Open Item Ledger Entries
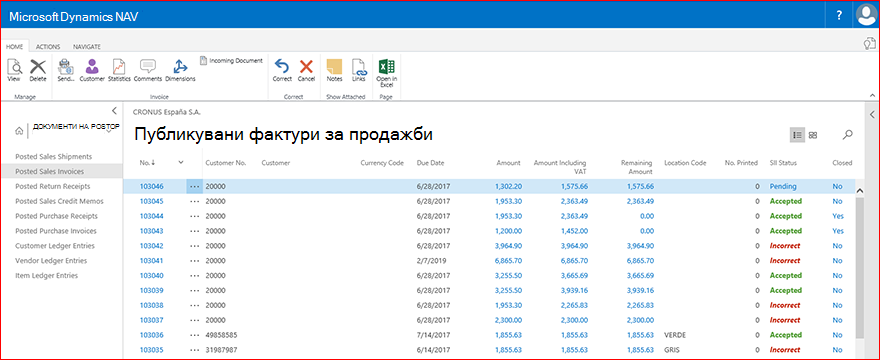880x360 pixels. point(47,275)
